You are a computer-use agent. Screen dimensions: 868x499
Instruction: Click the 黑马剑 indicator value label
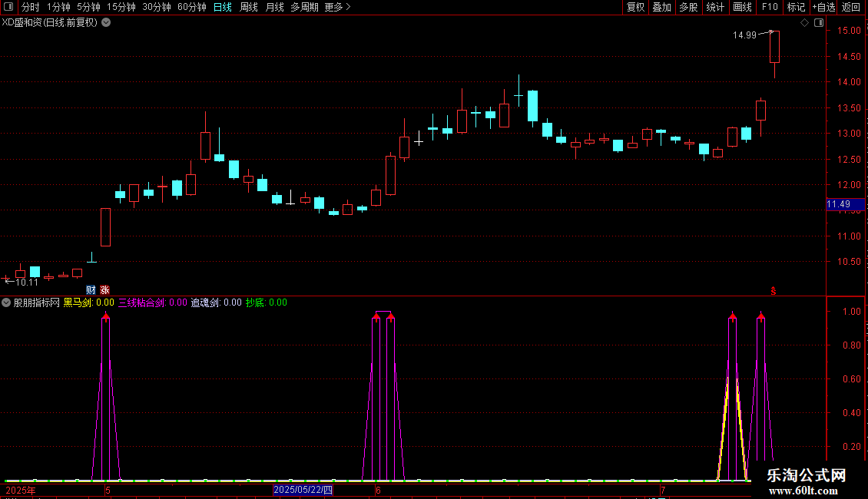[x=88, y=302]
